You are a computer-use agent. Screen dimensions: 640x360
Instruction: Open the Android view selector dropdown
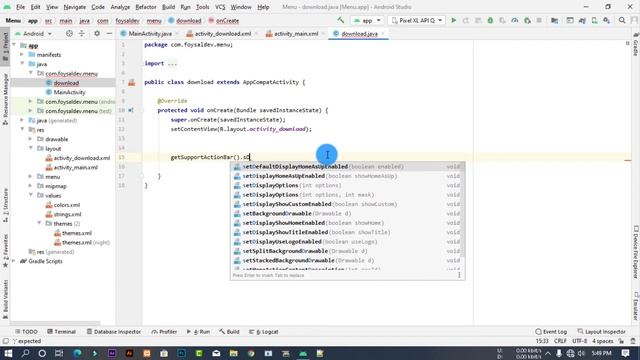tap(33, 33)
